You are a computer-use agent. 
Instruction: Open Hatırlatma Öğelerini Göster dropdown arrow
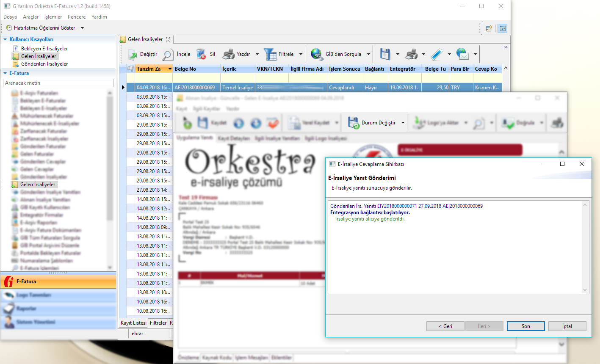click(x=82, y=28)
